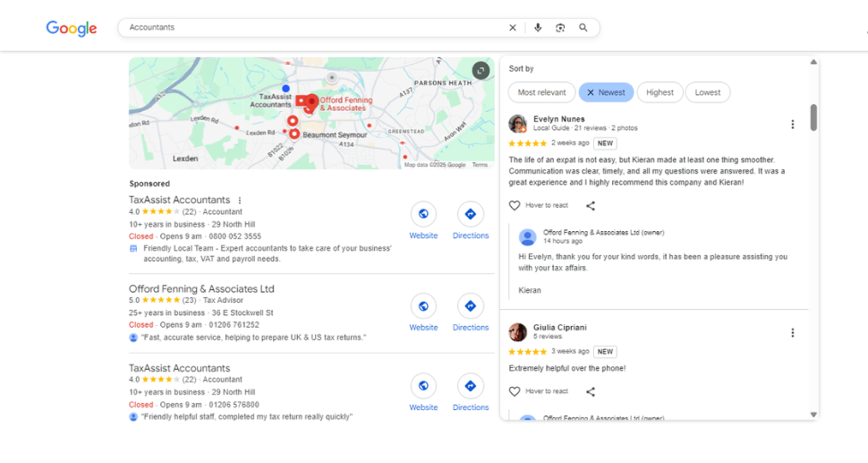Open sponsored TaxAssist Accountants listing title

pyautogui.click(x=179, y=200)
